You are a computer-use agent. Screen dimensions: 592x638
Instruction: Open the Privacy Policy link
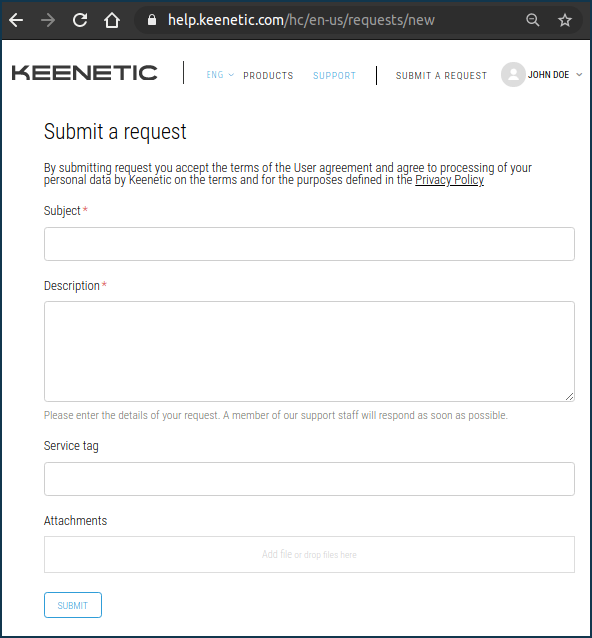[x=450, y=180]
